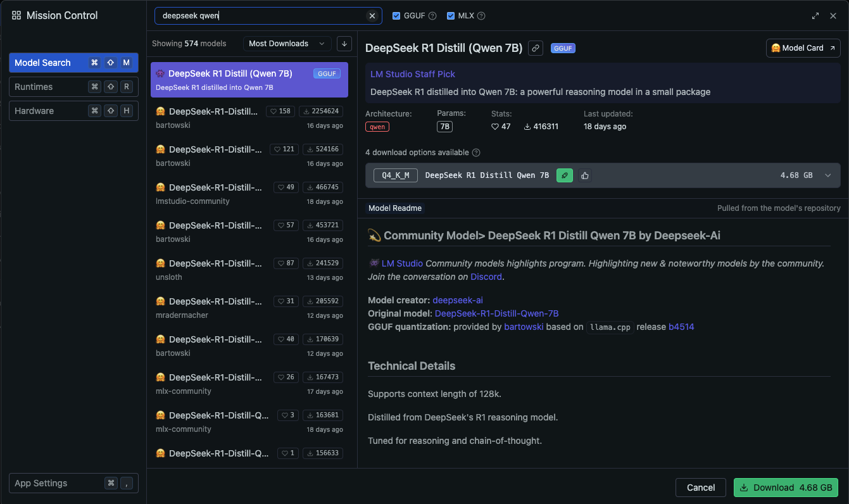Image resolution: width=849 pixels, height=504 pixels.
Task: Click the 87 likes badge for unsloth model
Action: pos(286,263)
